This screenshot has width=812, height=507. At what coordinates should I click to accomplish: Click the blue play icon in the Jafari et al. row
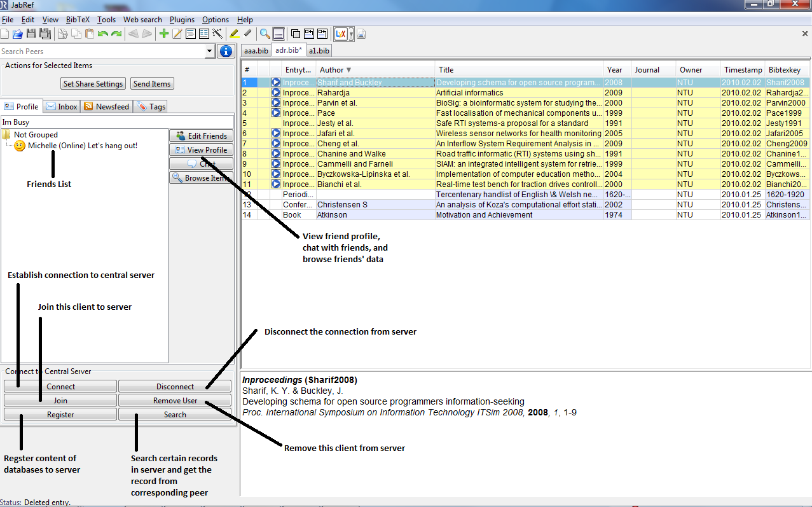coord(276,134)
